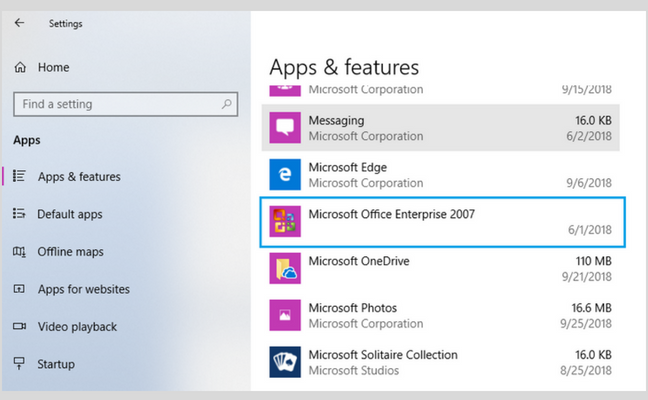Click the Apps section header in sidebar
Viewport: 648px width, 400px height.
(x=26, y=140)
